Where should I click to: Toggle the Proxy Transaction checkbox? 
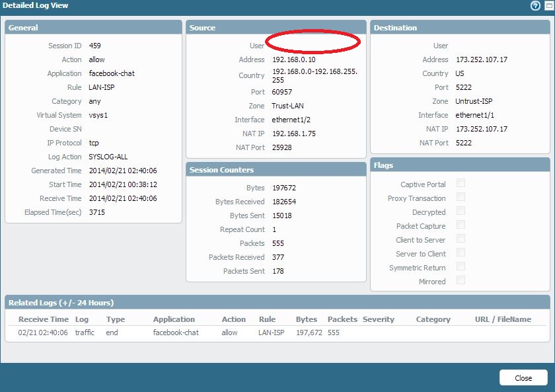click(x=461, y=197)
